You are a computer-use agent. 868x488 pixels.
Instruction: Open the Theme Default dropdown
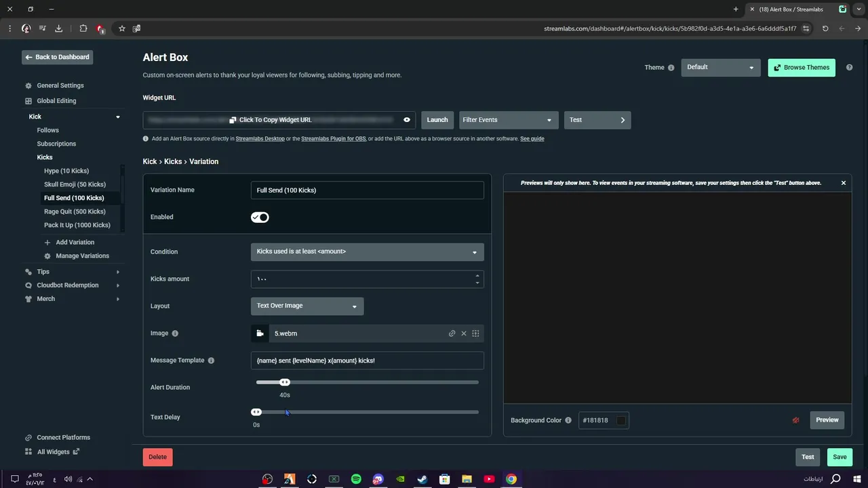click(720, 68)
